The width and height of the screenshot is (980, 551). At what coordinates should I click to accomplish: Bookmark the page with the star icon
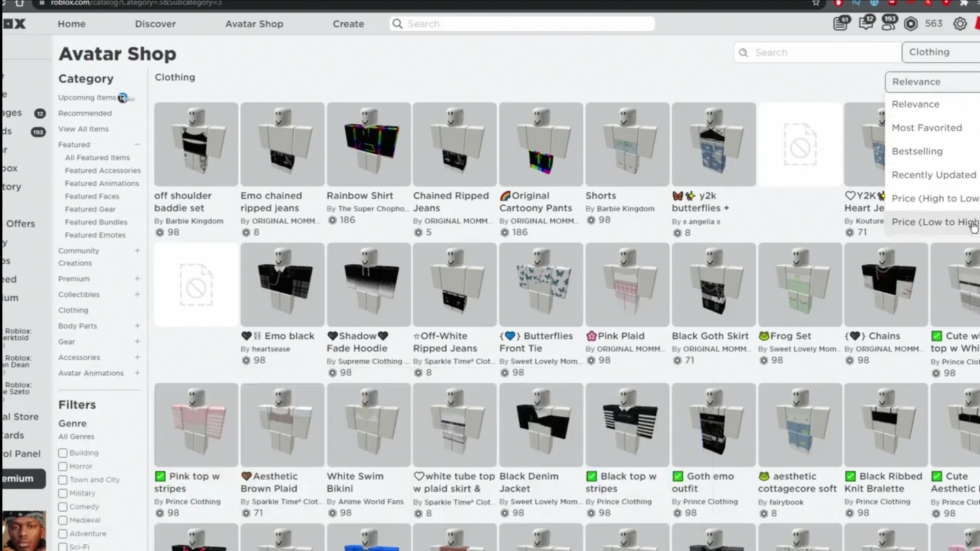click(816, 3)
